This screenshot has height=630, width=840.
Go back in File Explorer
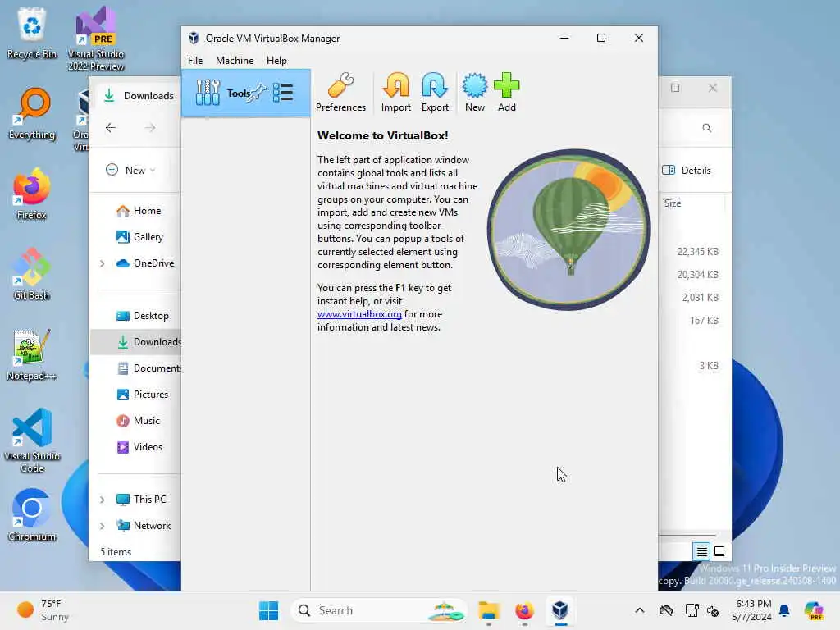point(111,127)
